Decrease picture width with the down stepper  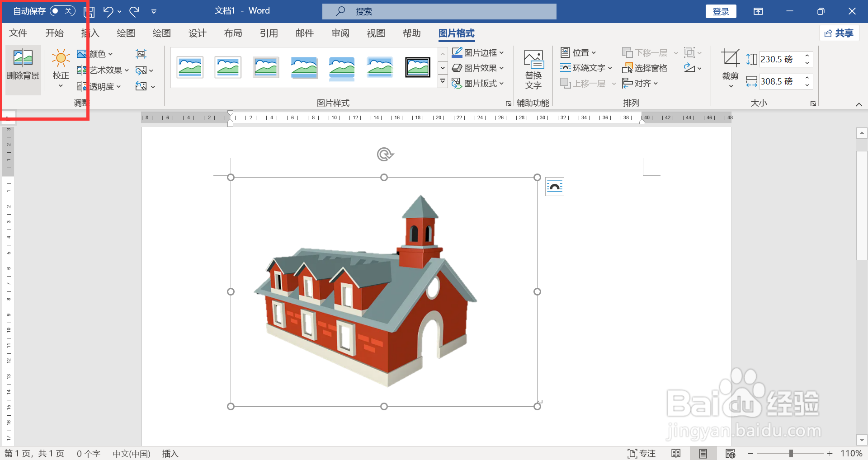click(x=807, y=85)
